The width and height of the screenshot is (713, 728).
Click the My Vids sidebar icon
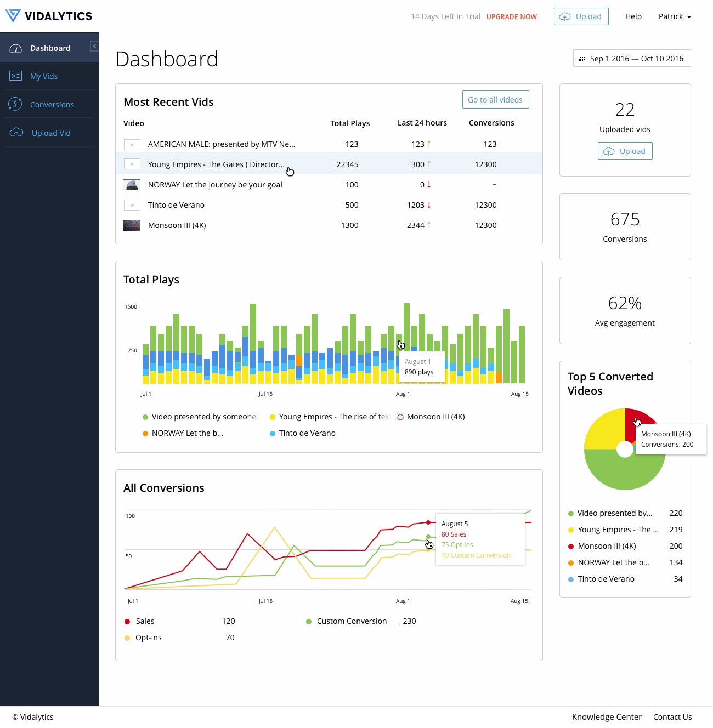click(16, 76)
